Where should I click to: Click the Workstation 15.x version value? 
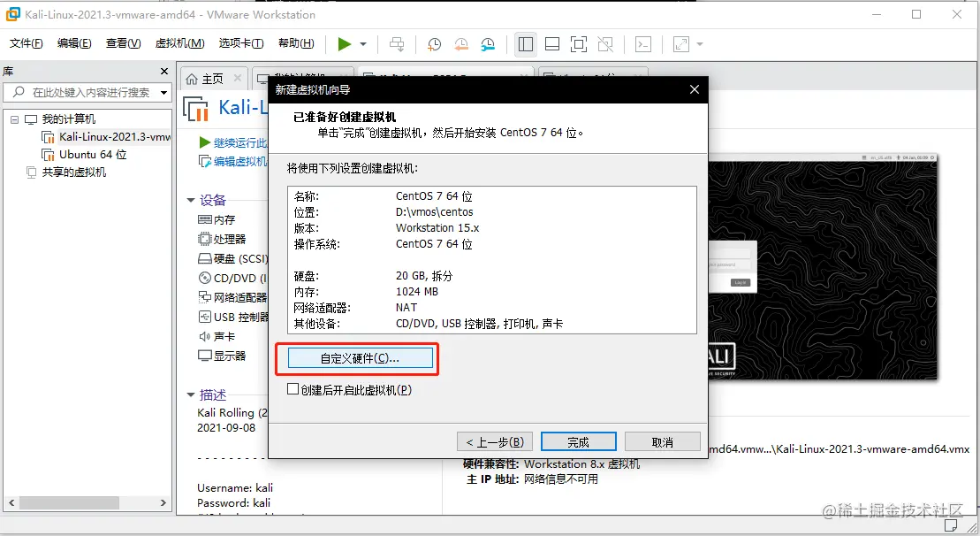pyautogui.click(x=437, y=227)
